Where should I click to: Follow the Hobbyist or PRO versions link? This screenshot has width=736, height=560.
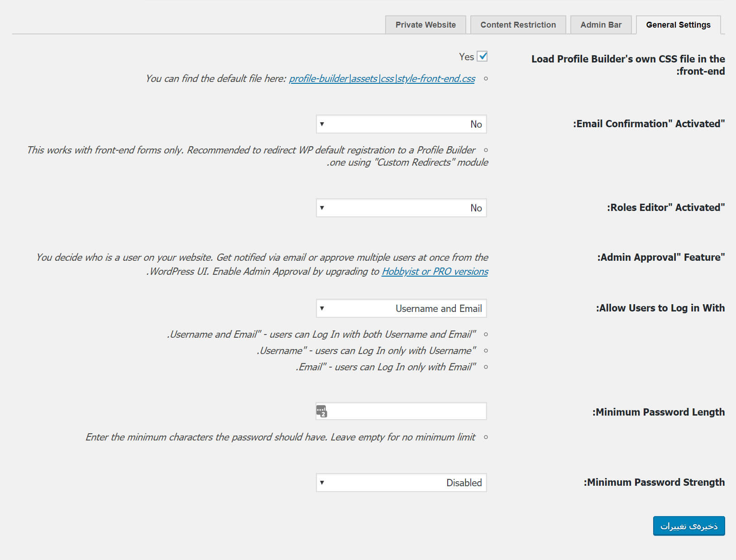click(435, 271)
